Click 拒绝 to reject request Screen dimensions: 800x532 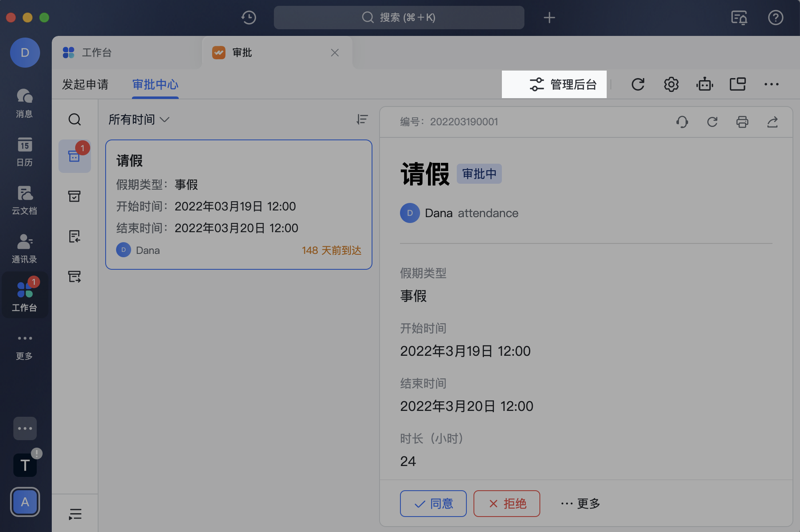(507, 504)
